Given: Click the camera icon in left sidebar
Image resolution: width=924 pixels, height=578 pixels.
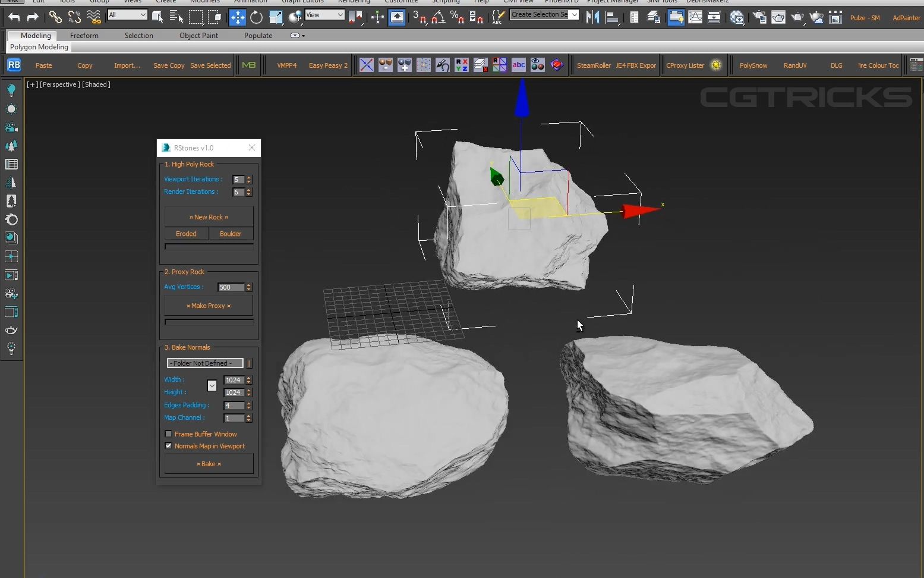Looking at the screenshot, I should tap(11, 127).
